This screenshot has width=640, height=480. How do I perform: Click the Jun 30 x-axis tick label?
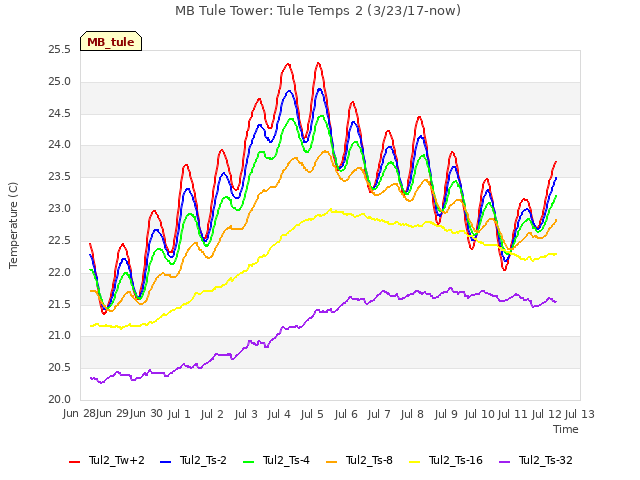146,414
